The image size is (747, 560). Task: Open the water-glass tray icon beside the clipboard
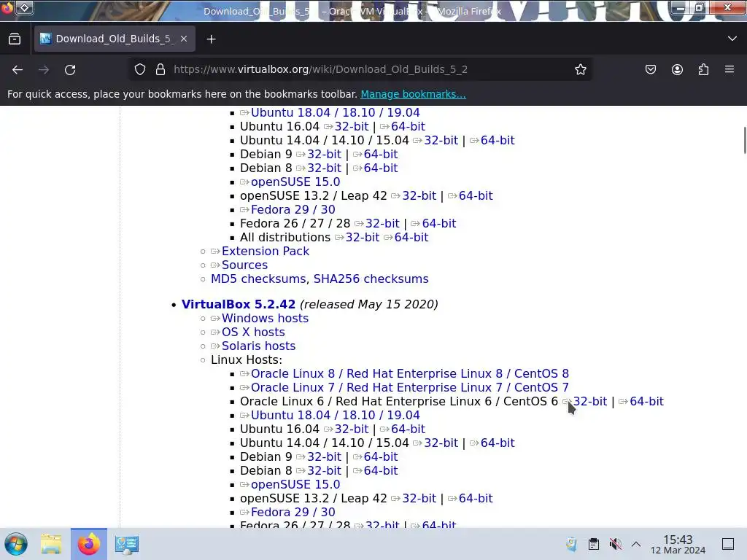(x=572, y=544)
